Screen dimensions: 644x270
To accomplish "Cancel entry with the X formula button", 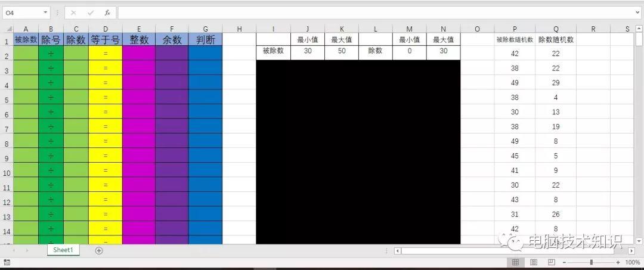I will pos(73,13).
